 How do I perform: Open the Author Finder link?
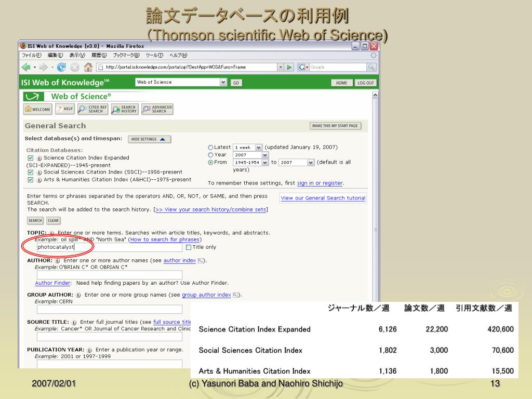(52, 283)
